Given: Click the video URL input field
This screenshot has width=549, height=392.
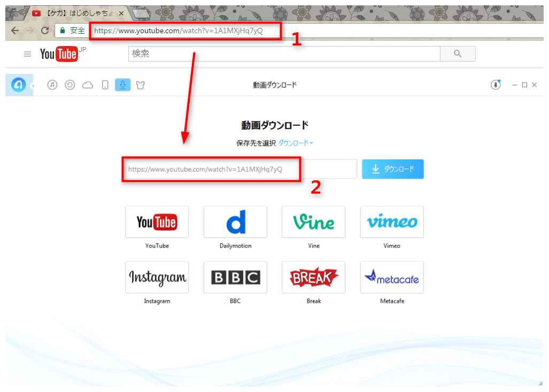Looking at the screenshot, I should pyautogui.click(x=239, y=169).
